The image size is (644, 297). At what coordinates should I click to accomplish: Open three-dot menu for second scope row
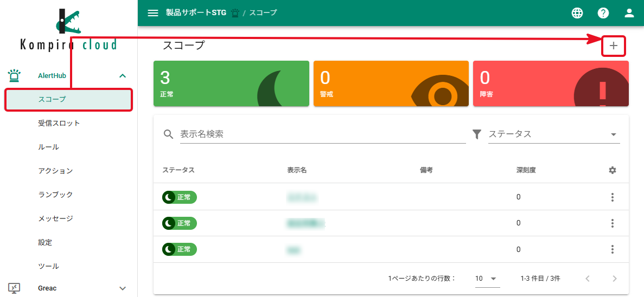click(613, 223)
